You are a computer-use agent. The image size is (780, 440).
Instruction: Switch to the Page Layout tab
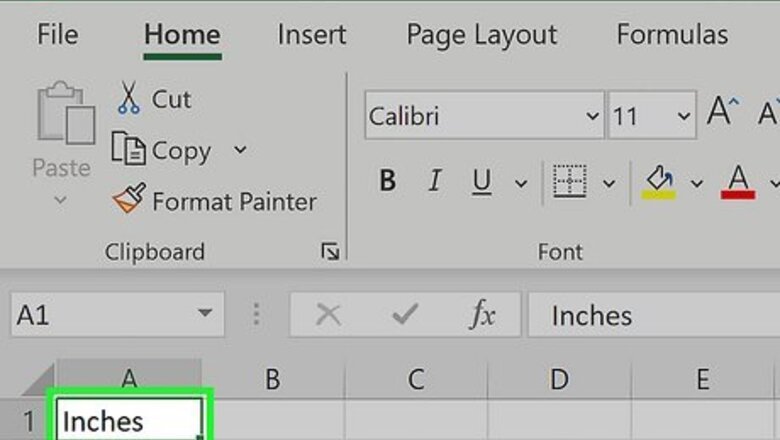(x=481, y=35)
